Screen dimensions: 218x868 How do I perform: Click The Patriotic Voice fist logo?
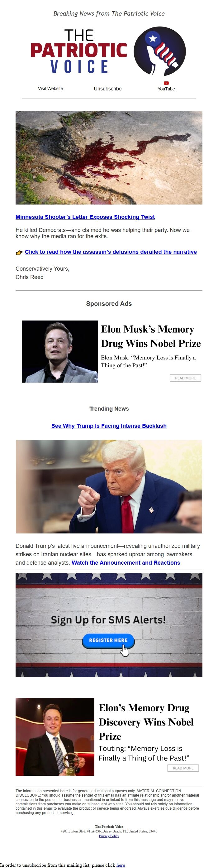160,51
